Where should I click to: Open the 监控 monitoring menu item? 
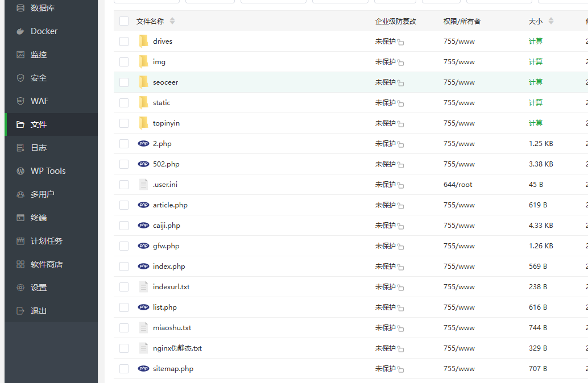pos(39,55)
